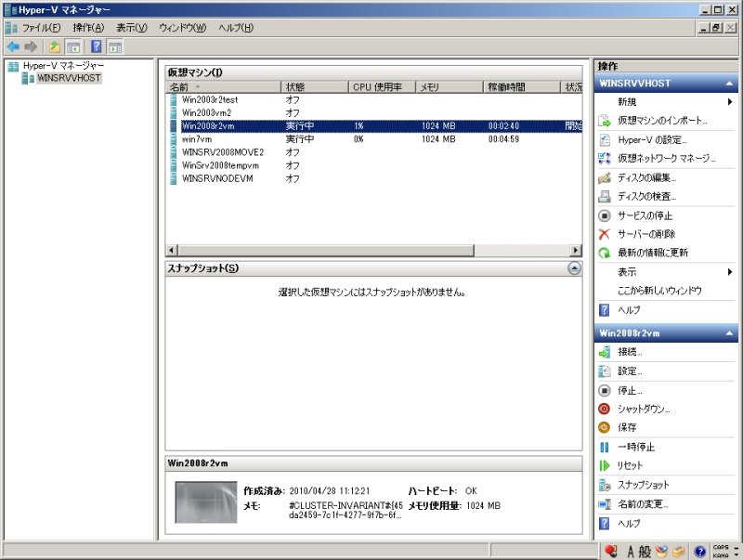The width and height of the screenshot is (743, 560).
Task: Click the Back arrow toolbar icon
Action: [13, 46]
